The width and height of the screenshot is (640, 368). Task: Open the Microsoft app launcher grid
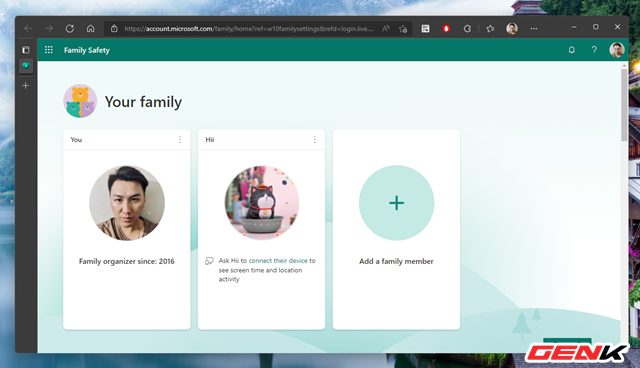pyautogui.click(x=49, y=50)
